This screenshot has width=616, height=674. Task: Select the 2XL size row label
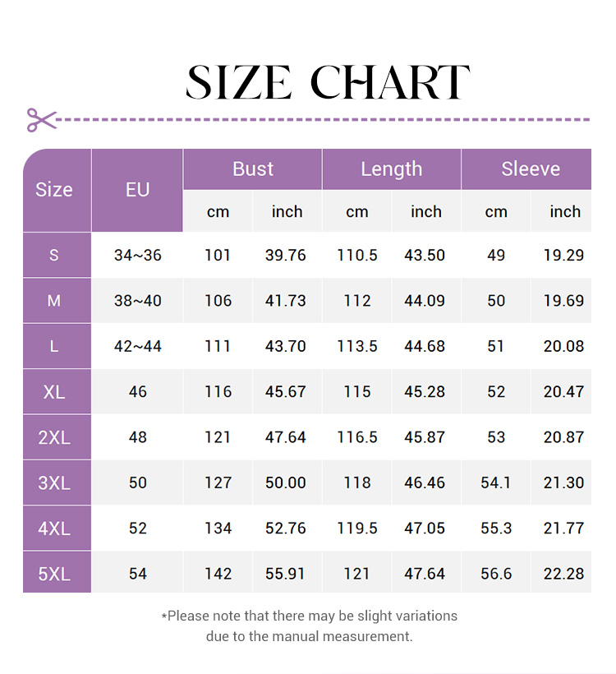[x=54, y=437]
